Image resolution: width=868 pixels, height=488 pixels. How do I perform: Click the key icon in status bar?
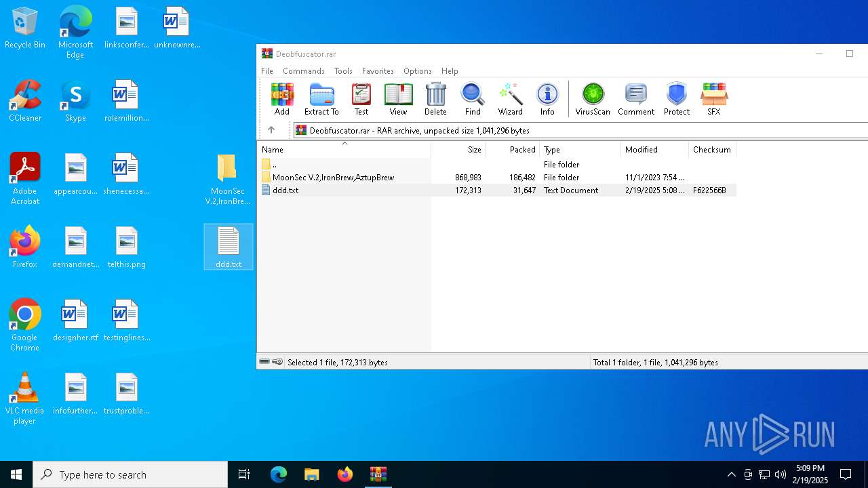pyautogui.click(x=277, y=362)
